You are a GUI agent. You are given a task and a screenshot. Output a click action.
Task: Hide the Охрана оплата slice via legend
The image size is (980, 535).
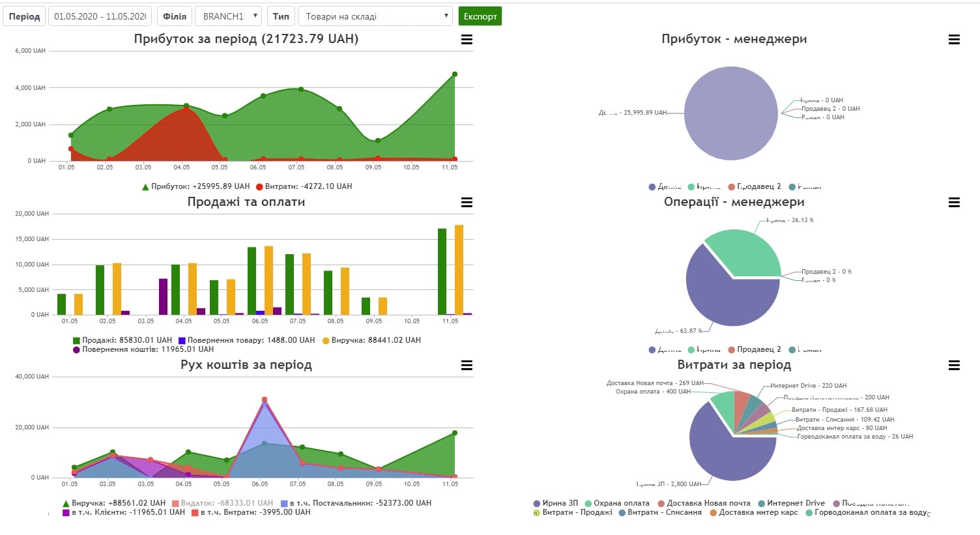pyautogui.click(x=621, y=503)
